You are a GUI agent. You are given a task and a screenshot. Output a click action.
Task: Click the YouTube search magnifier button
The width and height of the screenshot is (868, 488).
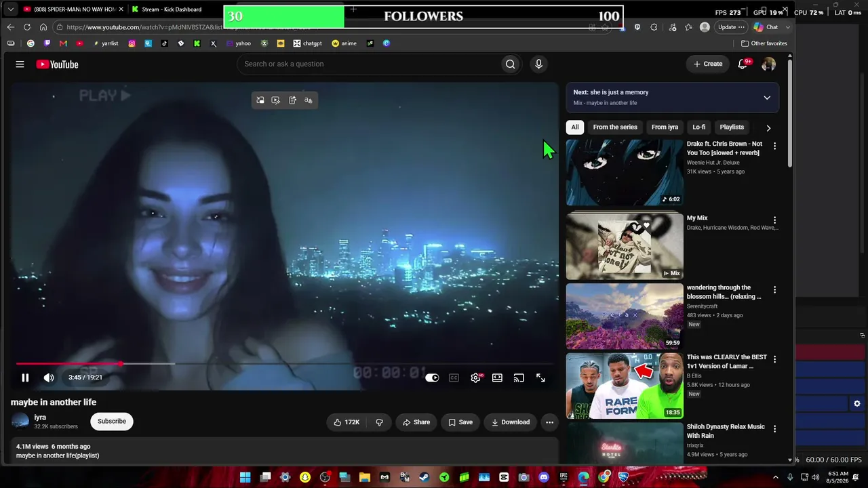pyautogui.click(x=510, y=64)
